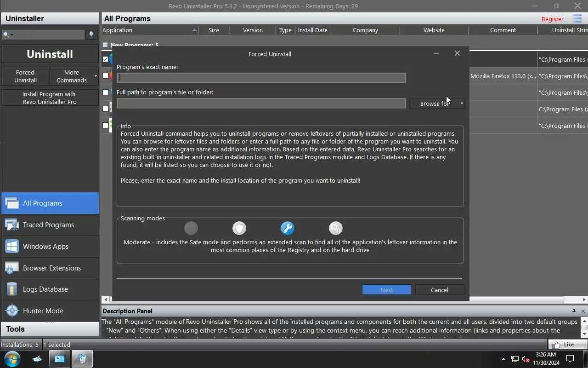Click the Installations: 5 status text

(20, 345)
